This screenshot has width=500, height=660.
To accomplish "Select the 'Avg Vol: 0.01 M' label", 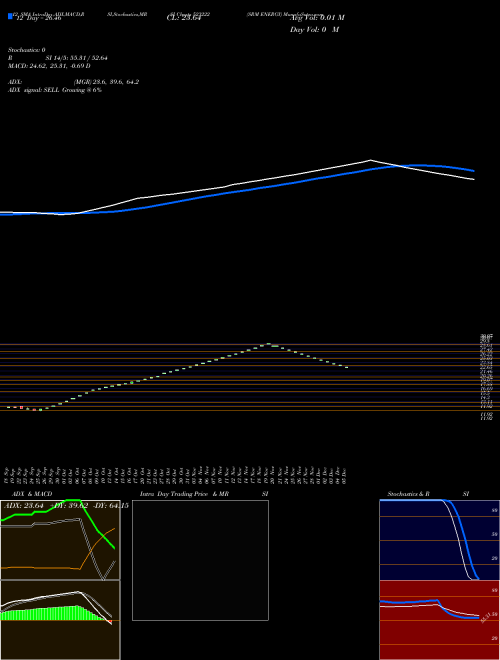I will click(317, 18).
